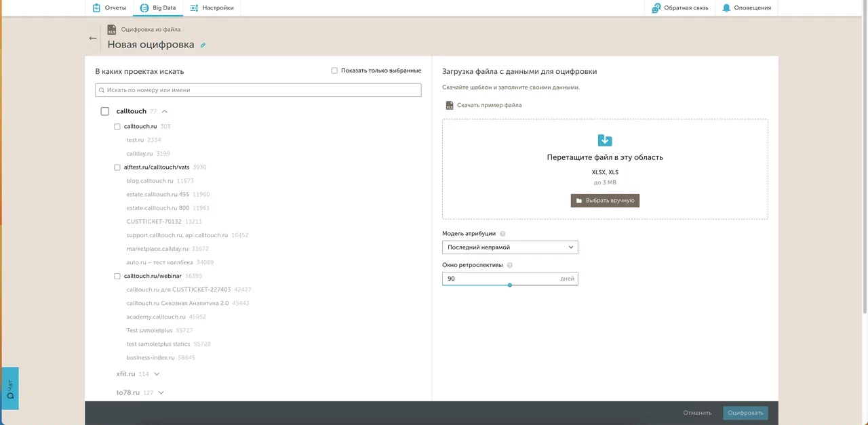
Task: Click the retrospective window slider handle
Action: coord(510,285)
